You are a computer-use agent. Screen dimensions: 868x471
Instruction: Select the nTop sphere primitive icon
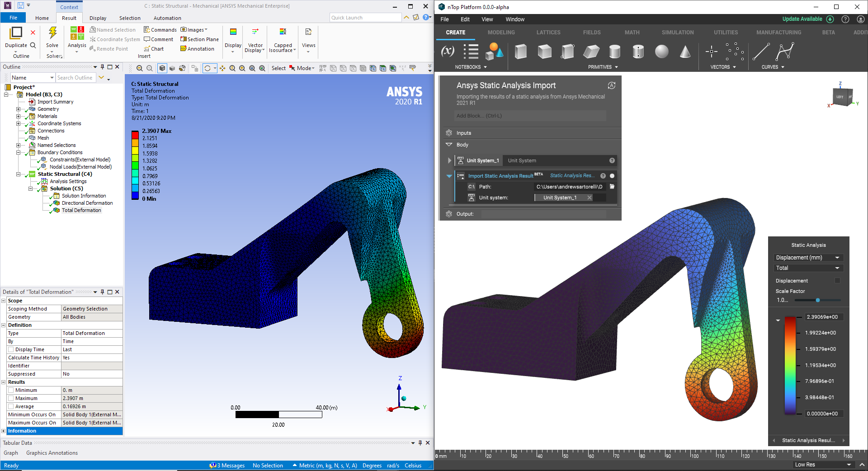(x=661, y=52)
